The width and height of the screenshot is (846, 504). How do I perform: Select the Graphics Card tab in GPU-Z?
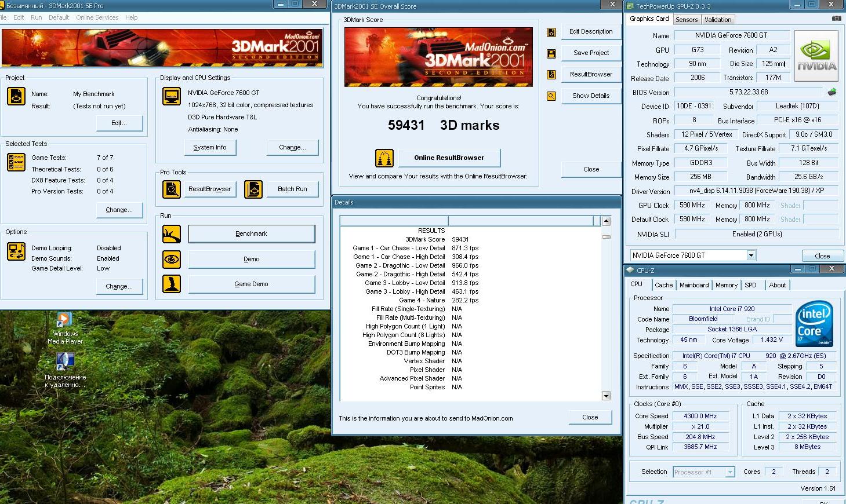pyautogui.click(x=649, y=19)
